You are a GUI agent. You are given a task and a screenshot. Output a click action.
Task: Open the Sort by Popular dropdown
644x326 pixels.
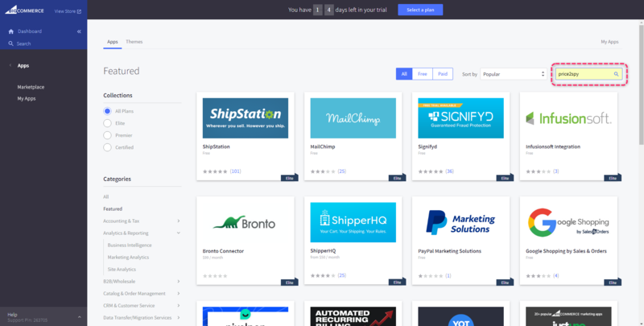pyautogui.click(x=514, y=74)
